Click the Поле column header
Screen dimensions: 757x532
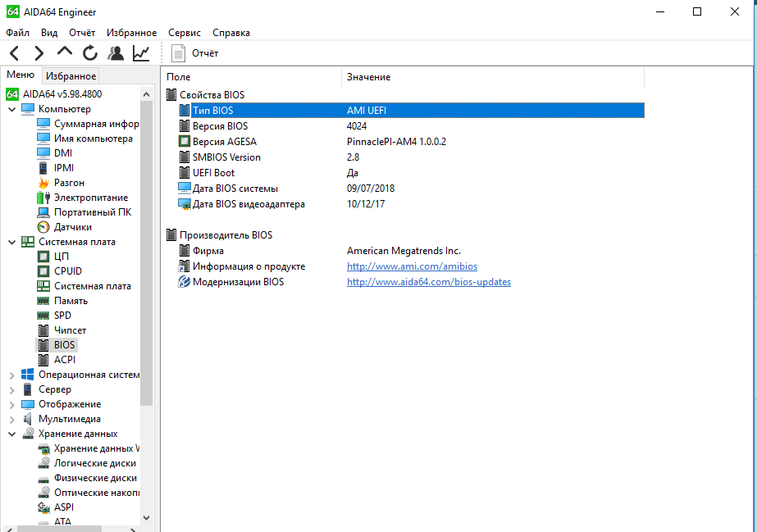[x=253, y=77]
